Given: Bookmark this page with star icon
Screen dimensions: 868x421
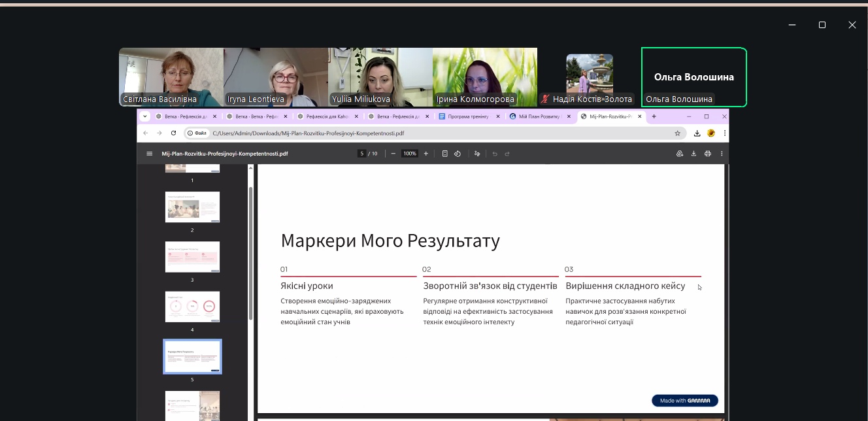Looking at the screenshot, I should pyautogui.click(x=677, y=133).
